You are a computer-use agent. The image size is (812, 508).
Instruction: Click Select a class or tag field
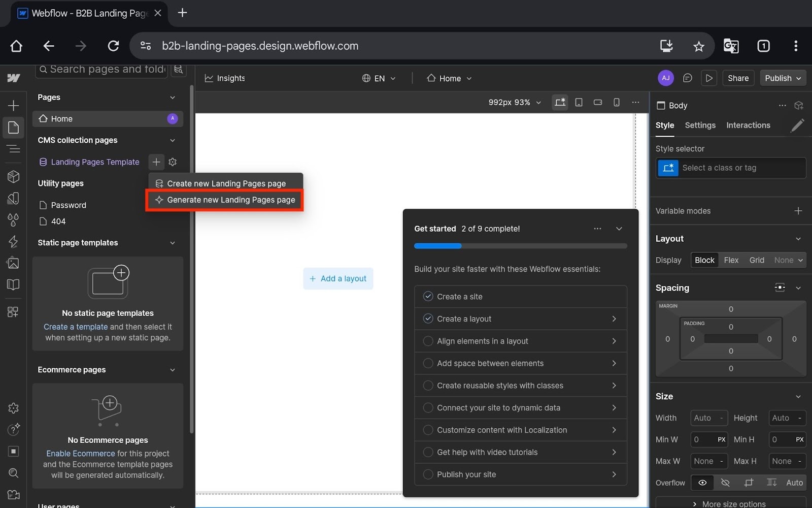point(731,168)
